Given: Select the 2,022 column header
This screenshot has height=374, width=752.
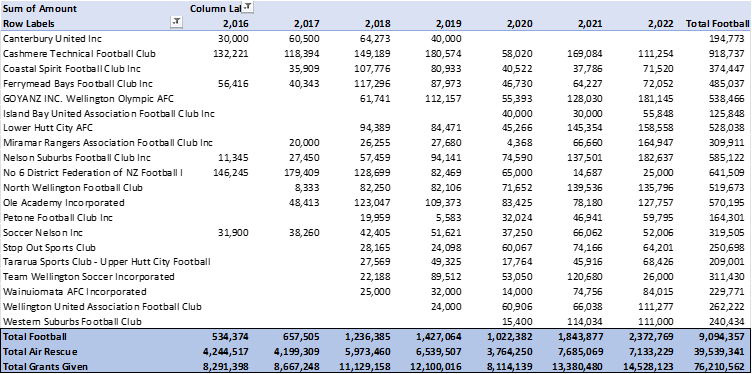Looking at the screenshot, I should coord(661,23).
